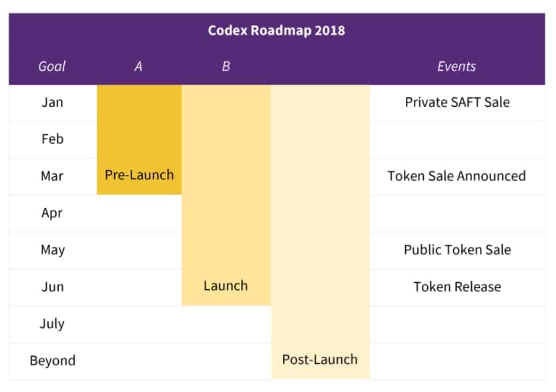Select the Jun row label
The height and width of the screenshot is (392, 556).
[52, 287]
